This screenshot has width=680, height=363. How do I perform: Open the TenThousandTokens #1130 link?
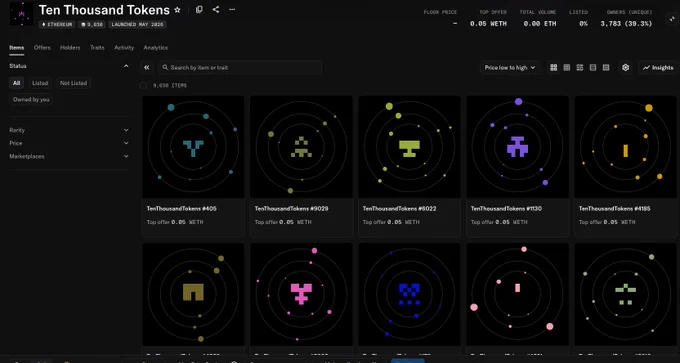point(506,209)
